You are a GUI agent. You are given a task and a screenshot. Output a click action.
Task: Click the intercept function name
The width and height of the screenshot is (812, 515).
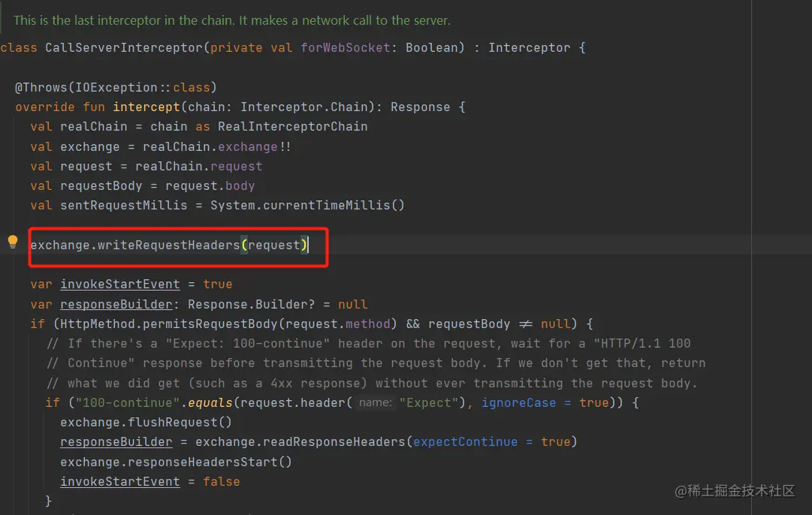coord(146,107)
